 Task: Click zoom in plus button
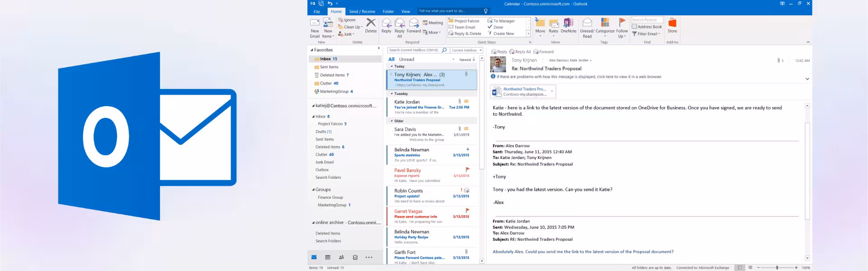coord(796,268)
